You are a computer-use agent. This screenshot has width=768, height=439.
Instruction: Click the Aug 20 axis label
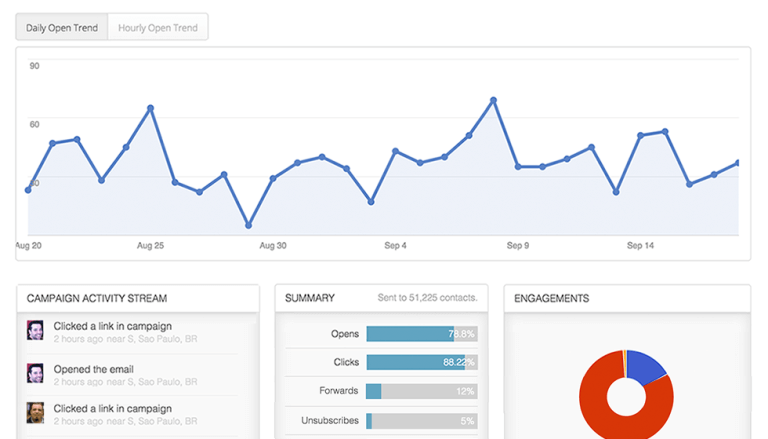28,245
